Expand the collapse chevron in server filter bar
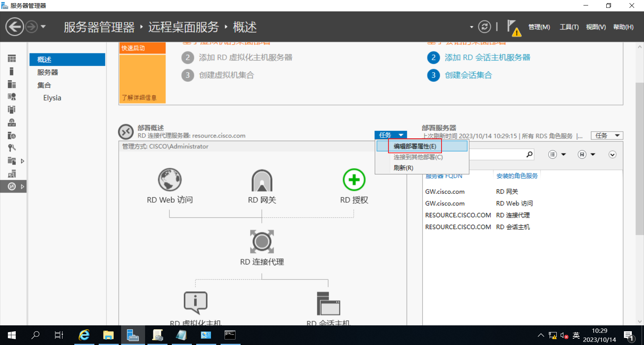 click(x=612, y=154)
